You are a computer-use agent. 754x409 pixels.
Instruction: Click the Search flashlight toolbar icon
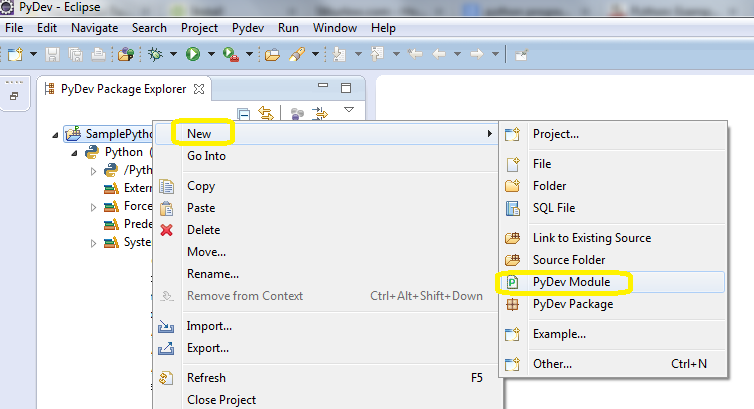(x=297, y=54)
